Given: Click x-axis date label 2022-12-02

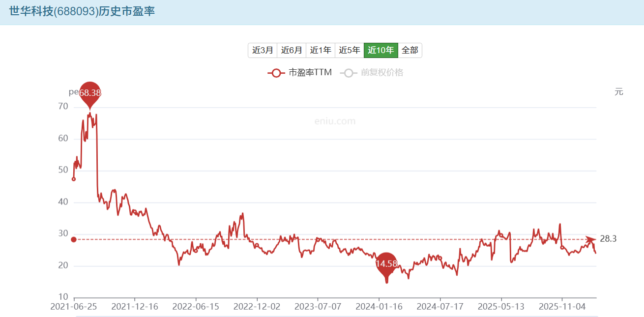Looking at the screenshot, I should click(x=257, y=306).
